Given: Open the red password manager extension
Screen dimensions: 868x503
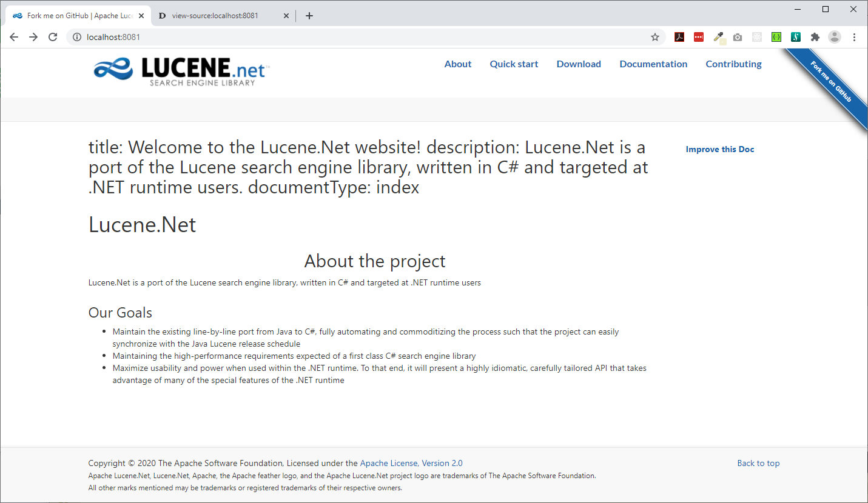Looking at the screenshot, I should pos(699,37).
